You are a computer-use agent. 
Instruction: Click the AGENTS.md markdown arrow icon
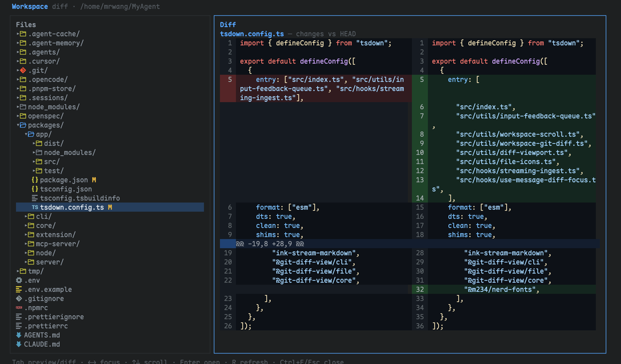click(19, 335)
